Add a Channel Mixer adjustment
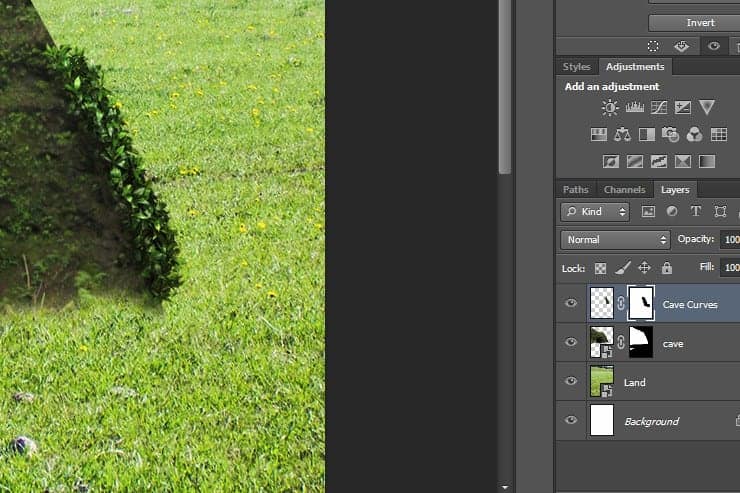Image resolution: width=740 pixels, height=493 pixels. pos(694,135)
